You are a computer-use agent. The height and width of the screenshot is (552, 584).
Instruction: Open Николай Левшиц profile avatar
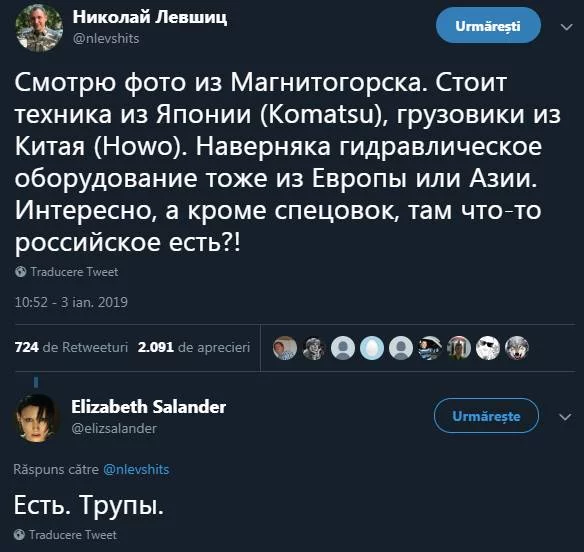39,28
